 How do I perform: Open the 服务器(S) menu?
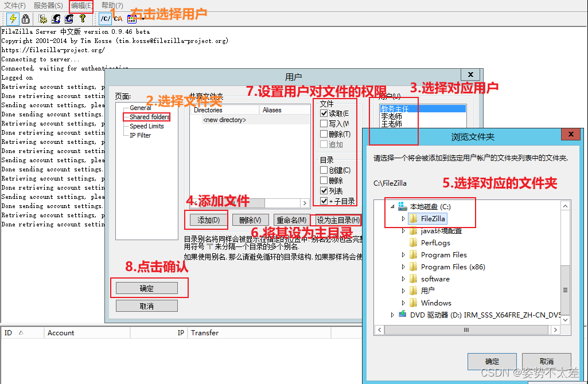coord(48,6)
